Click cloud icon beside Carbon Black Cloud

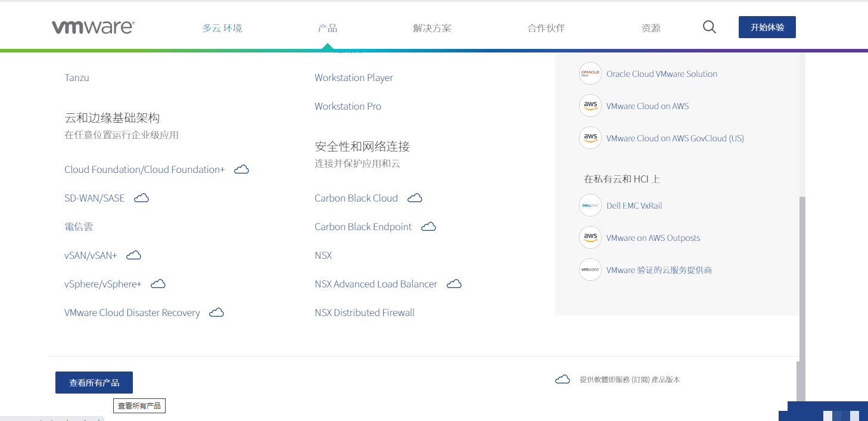pos(415,198)
